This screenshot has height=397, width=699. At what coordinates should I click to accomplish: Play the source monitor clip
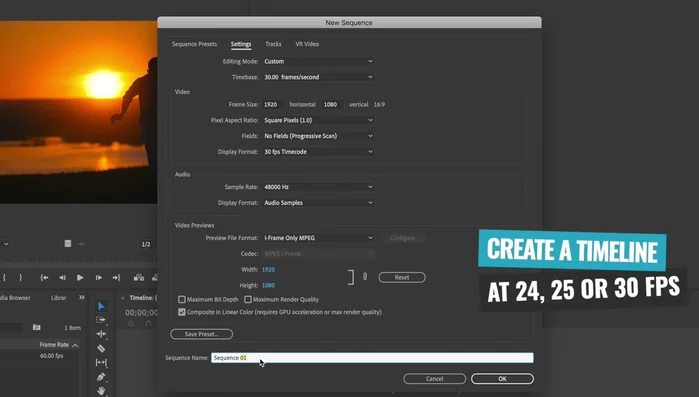[80, 277]
